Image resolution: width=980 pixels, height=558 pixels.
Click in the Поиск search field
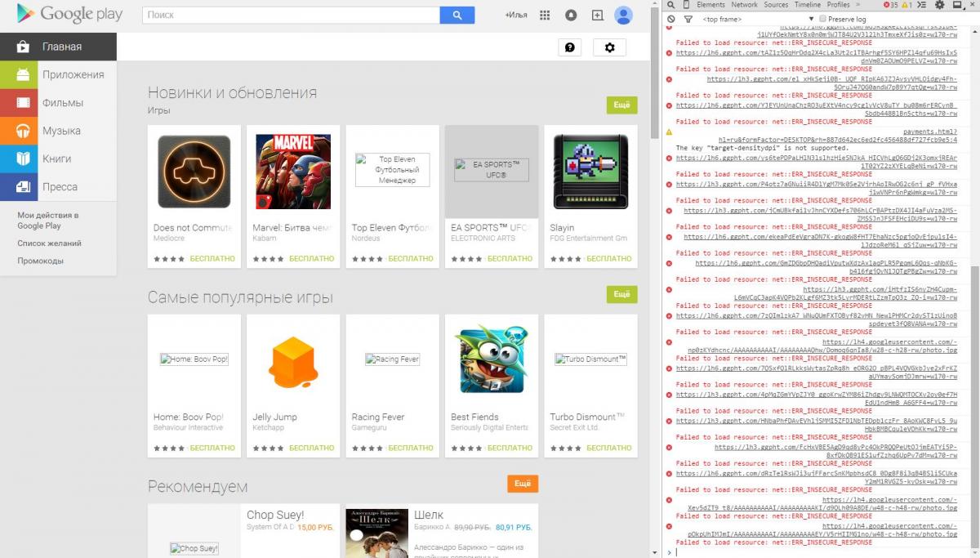click(x=291, y=15)
